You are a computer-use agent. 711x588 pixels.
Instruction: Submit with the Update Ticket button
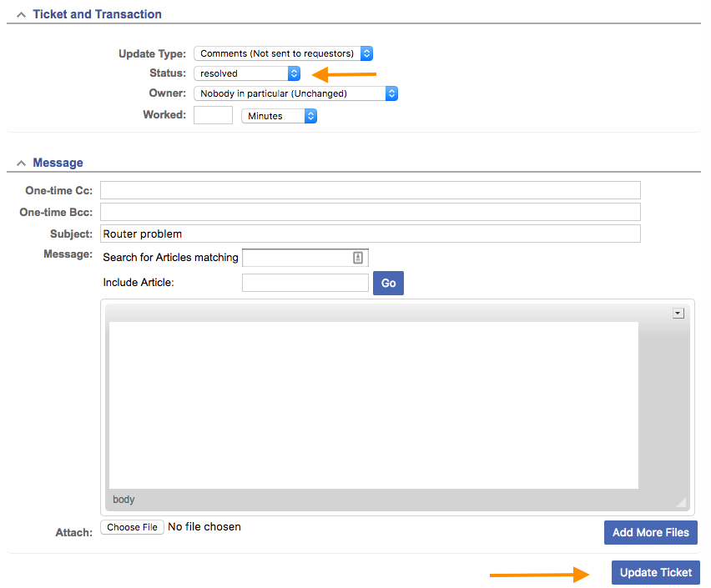655,572
